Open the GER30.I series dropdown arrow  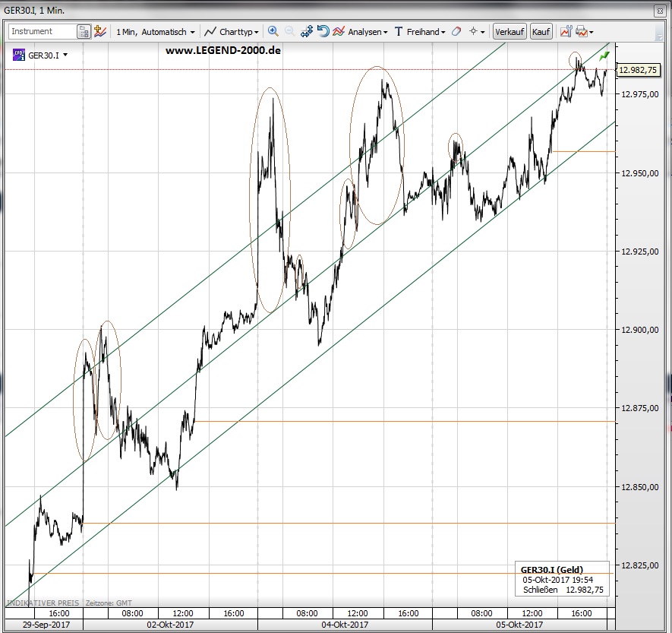[x=65, y=55]
